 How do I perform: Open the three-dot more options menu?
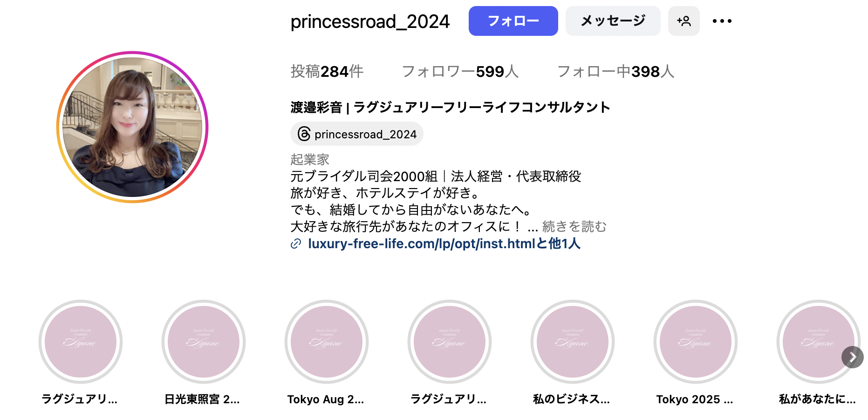click(722, 21)
